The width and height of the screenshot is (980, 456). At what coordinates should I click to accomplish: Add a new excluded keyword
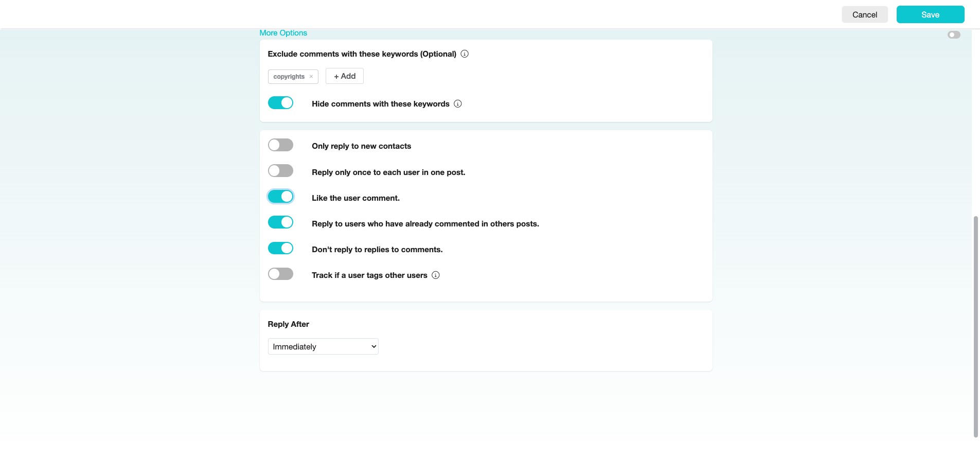(345, 76)
